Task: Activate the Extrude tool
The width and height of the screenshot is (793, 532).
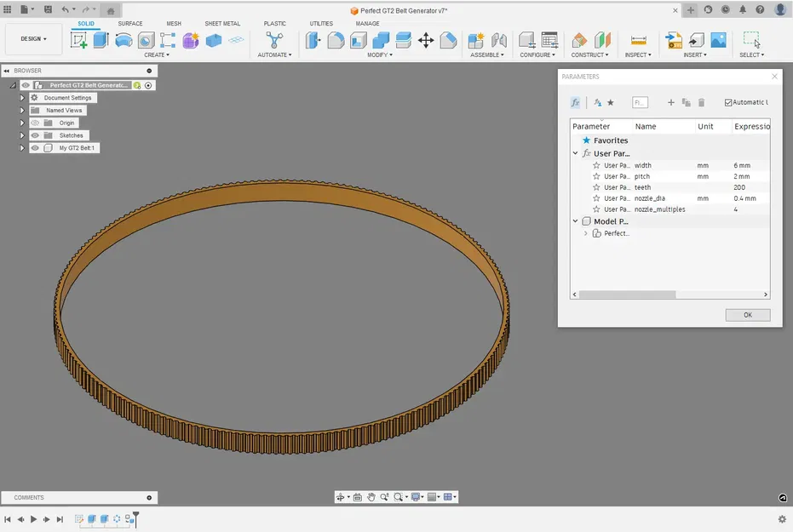Action: click(101, 39)
